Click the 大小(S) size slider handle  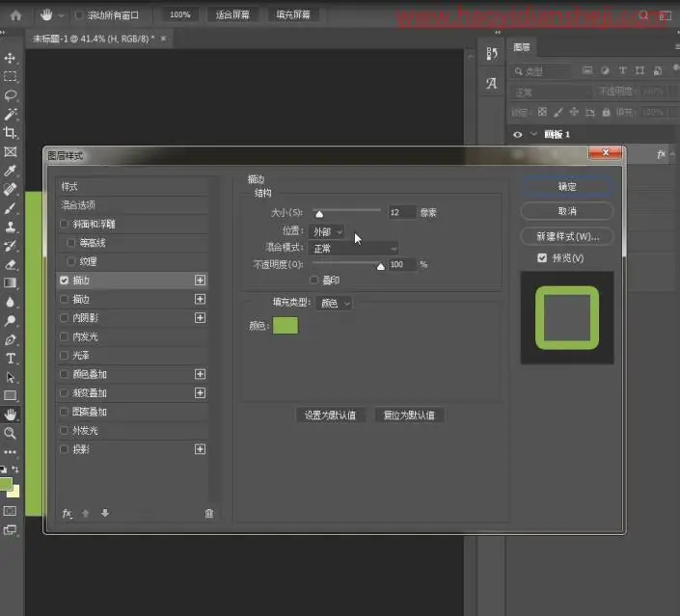tap(319, 214)
